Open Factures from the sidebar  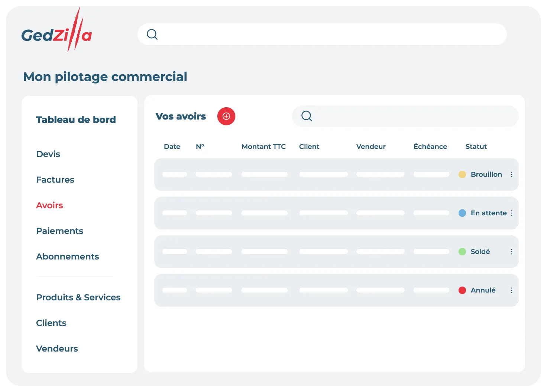pos(55,180)
